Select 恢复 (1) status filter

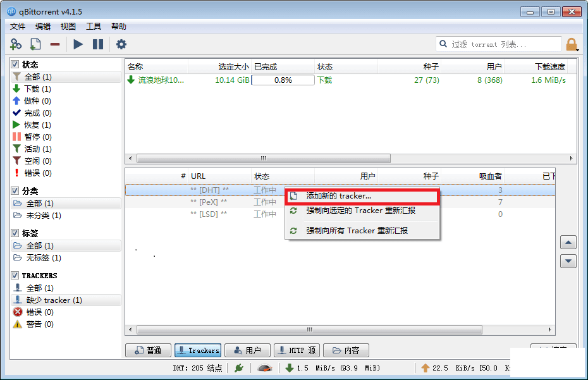(66, 125)
